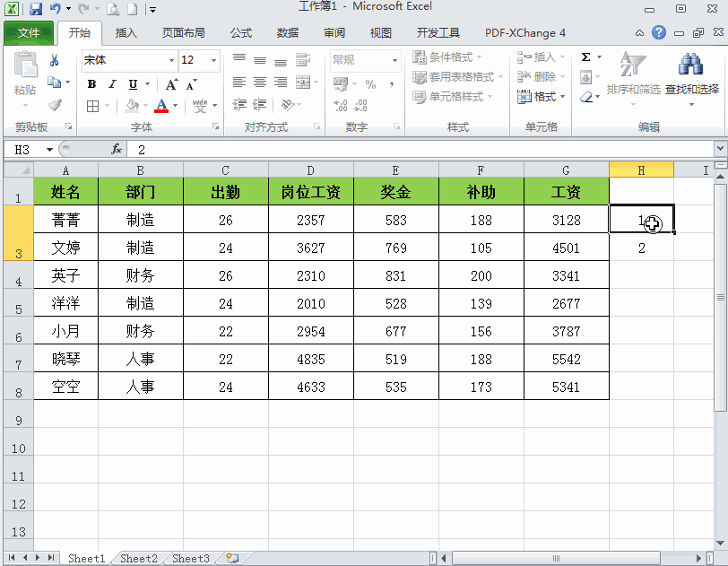
Task: Click the red font color button
Action: (x=161, y=105)
